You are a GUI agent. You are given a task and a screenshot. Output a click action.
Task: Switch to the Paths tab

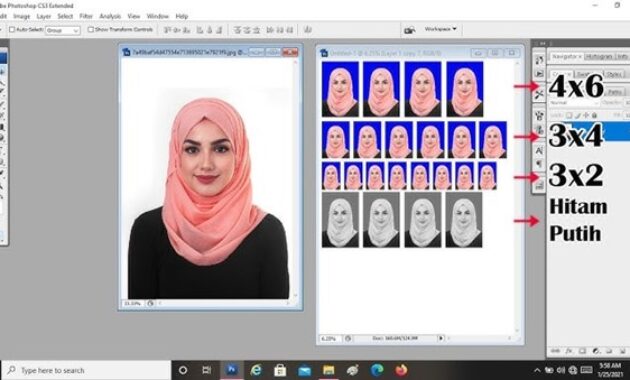click(x=616, y=92)
